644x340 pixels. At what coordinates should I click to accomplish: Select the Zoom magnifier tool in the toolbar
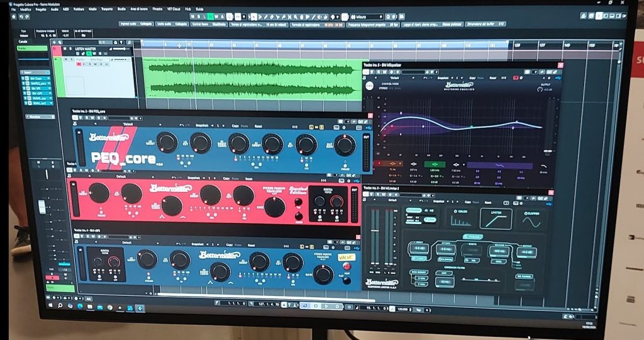pos(296,17)
